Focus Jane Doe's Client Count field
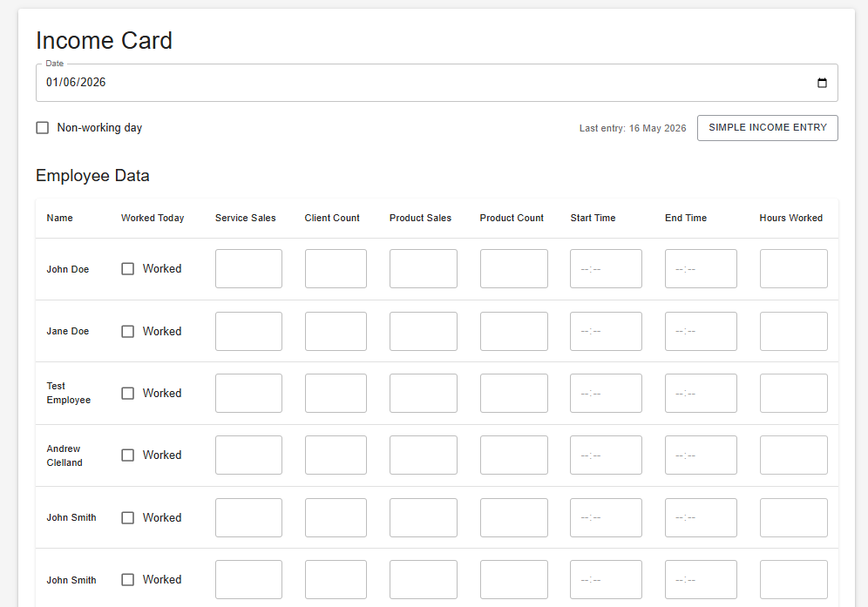 pos(336,332)
